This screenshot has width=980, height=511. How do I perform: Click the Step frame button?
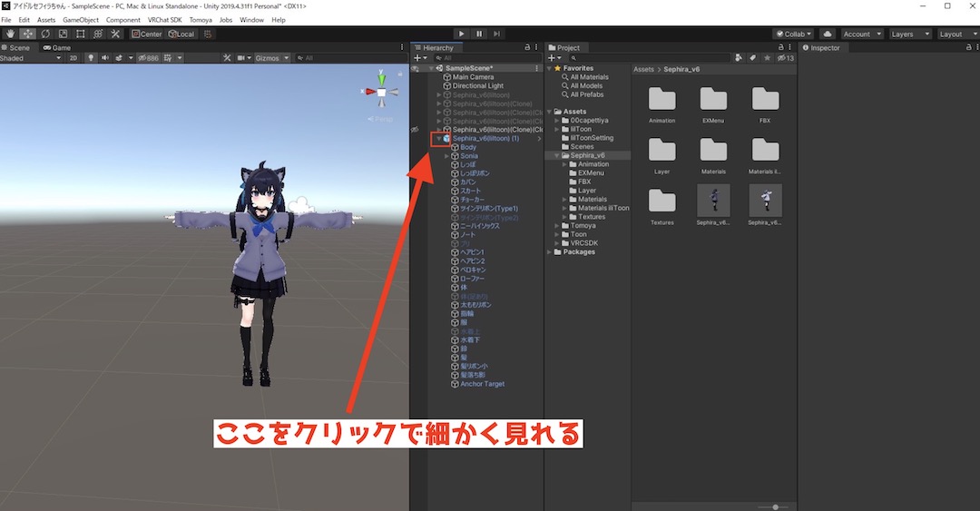[497, 34]
